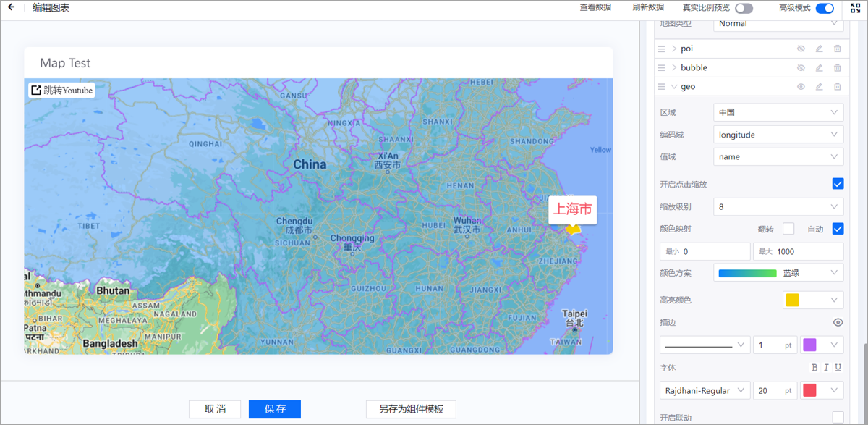
Task: Click the fullscreen icon at top right
Action: pyautogui.click(x=855, y=9)
